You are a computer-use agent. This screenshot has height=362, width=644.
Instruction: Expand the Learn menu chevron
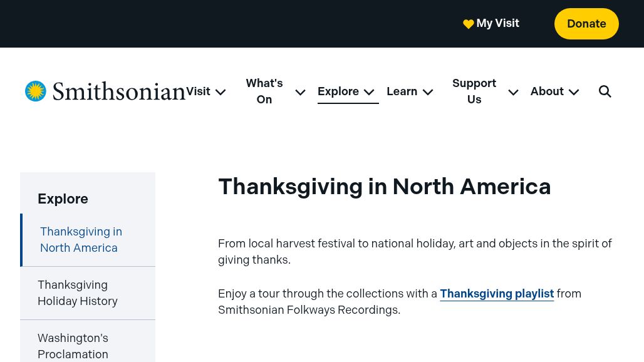click(427, 92)
